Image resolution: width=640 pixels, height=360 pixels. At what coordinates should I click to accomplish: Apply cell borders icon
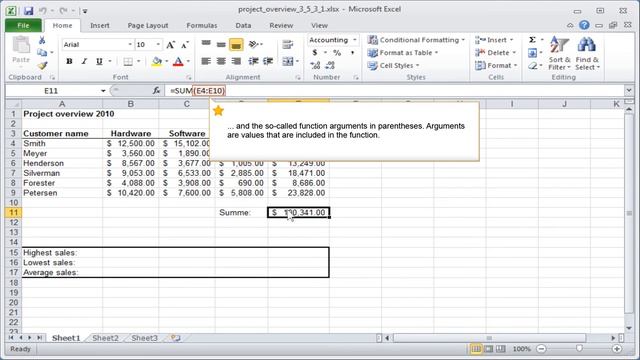tap(128, 61)
